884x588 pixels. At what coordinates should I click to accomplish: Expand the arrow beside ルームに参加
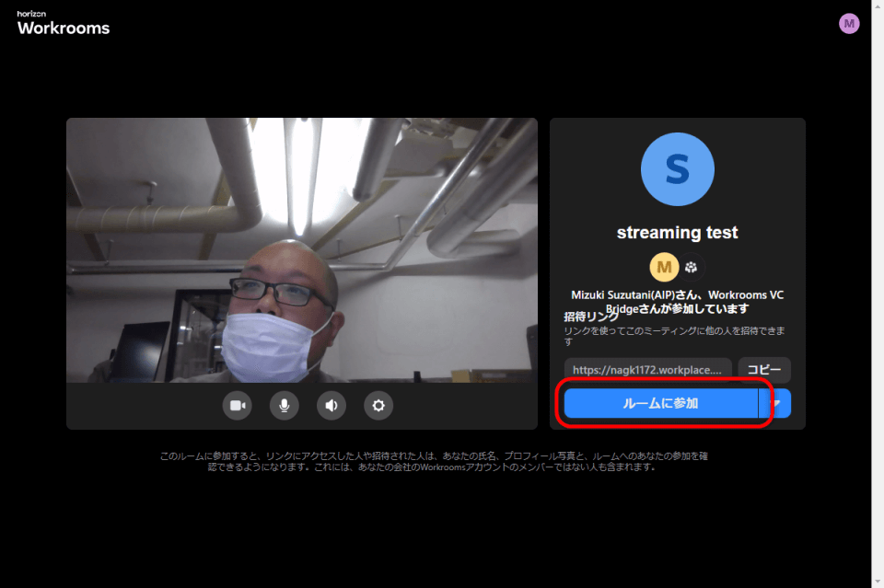(775, 403)
